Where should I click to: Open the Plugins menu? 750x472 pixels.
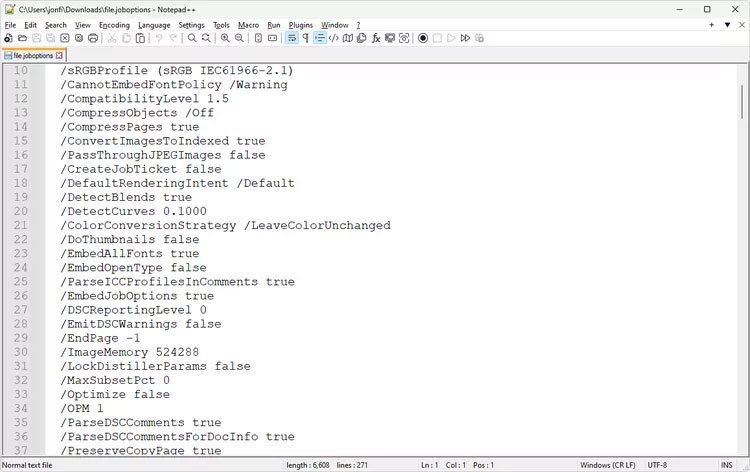pos(300,25)
